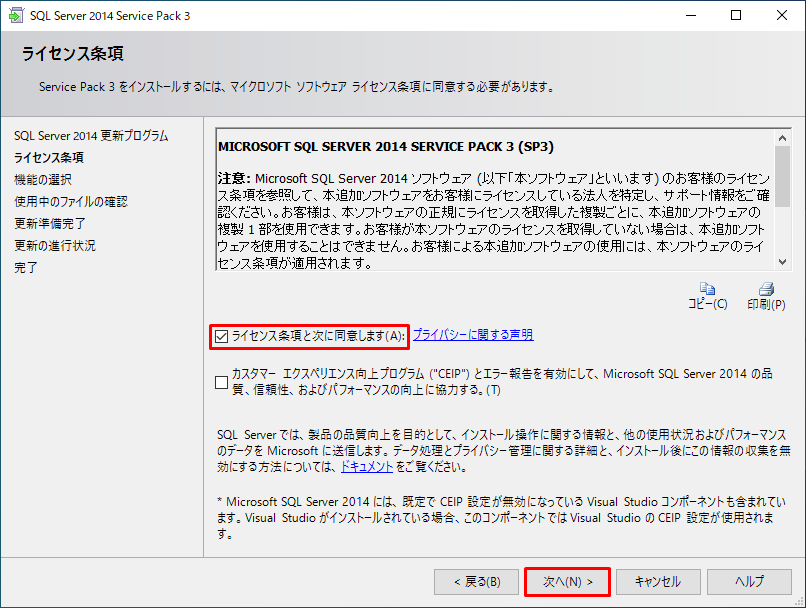Click the Print (印刷) printer icon
Screen dimensions: 806x608
click(x=766, y=288)
